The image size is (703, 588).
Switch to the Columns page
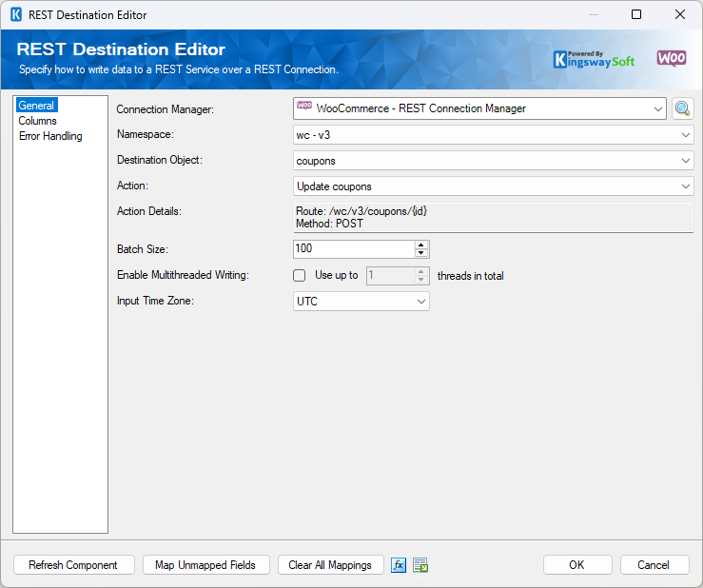click(x=38, y=121)
